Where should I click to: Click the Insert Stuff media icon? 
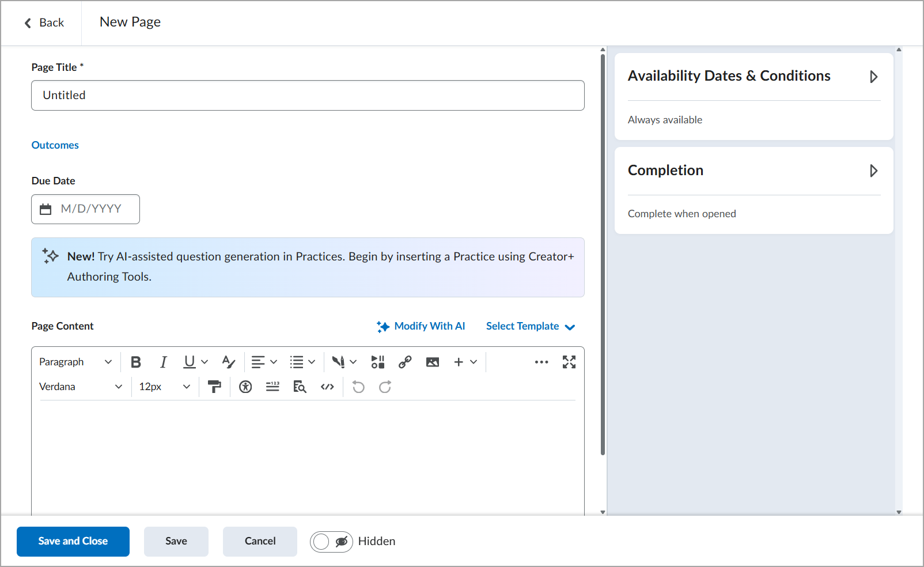tap(378, 362)
